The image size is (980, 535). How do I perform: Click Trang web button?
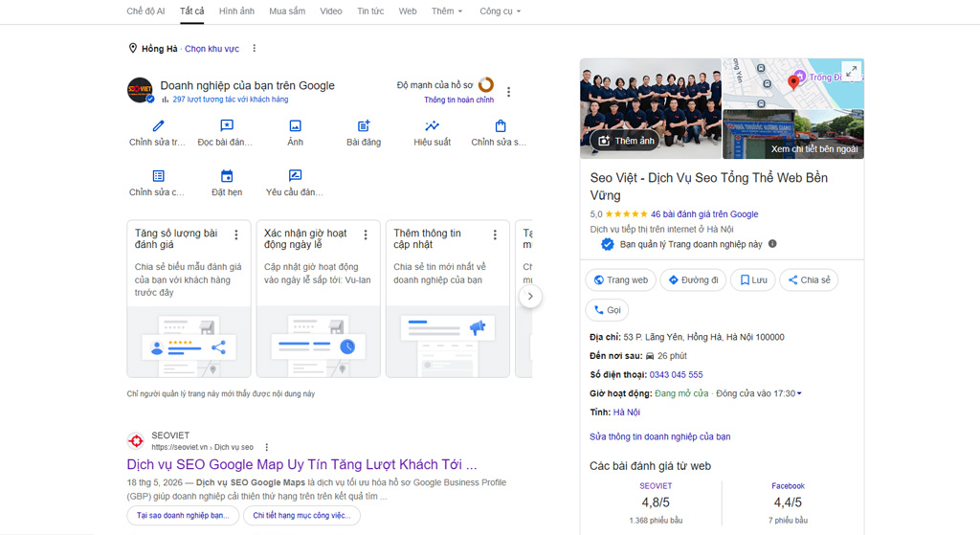(x=620, y=280)
